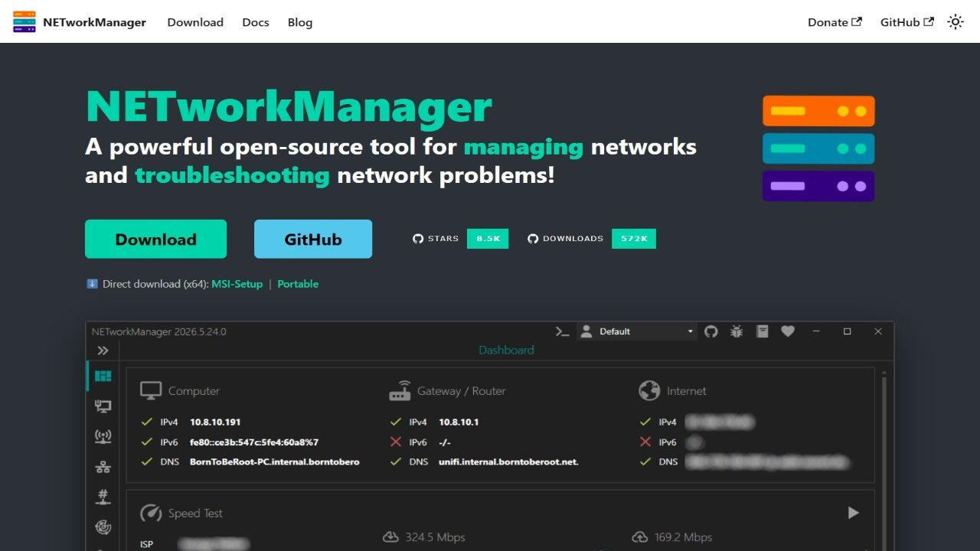The width and height of the screenshot is (980, 551).
Task: Click the blue down-arrow icon before Direct download
Action: (x=92, y=284)
